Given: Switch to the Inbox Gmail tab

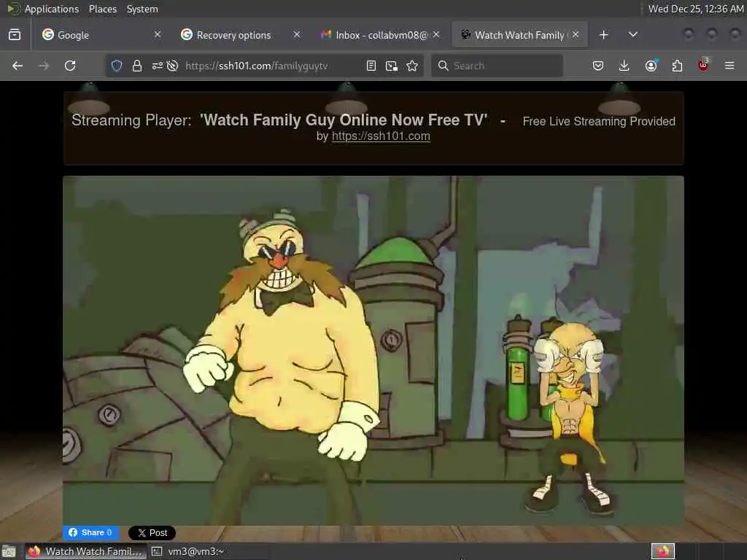Looking at the screenshot, I should (379, 35).
